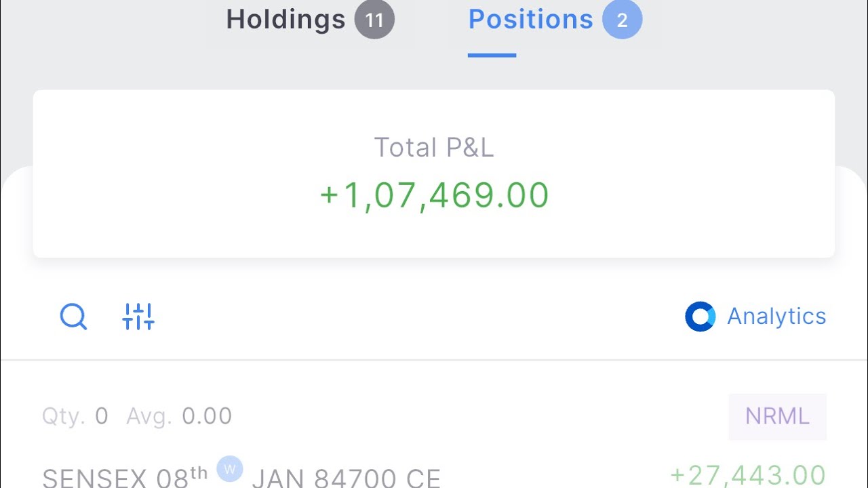Click the blue underline beneath Positions
The image size is (868, 488).
click(x=492, y=55)
